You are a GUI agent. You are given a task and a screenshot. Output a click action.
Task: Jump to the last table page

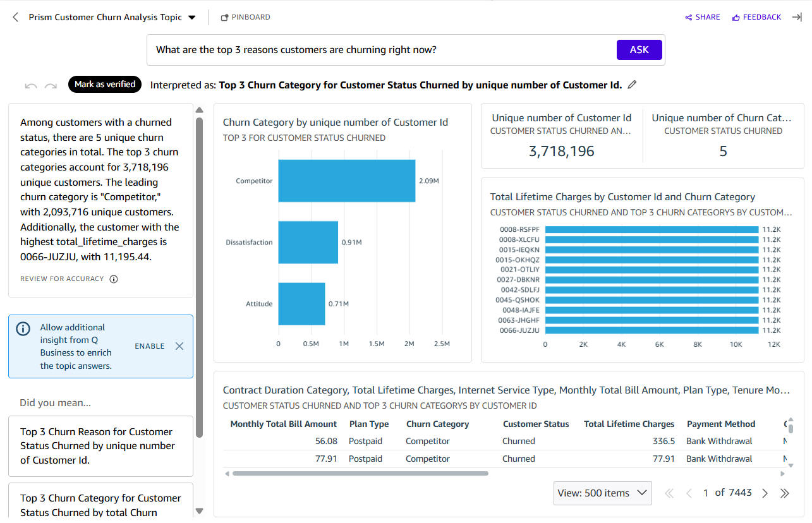coord(785,493)
